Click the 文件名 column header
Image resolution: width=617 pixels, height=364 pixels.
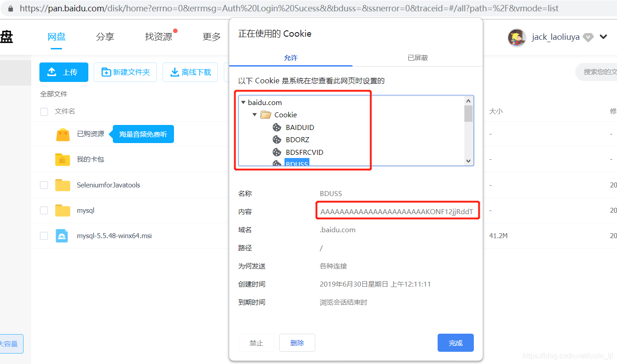point(65,111)
